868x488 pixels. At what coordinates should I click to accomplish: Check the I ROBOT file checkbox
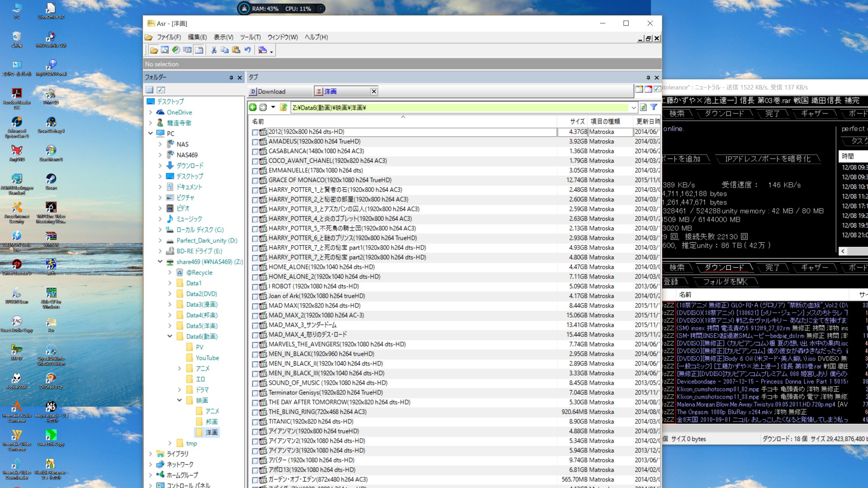pyautogui.click(x=255, y=287)
